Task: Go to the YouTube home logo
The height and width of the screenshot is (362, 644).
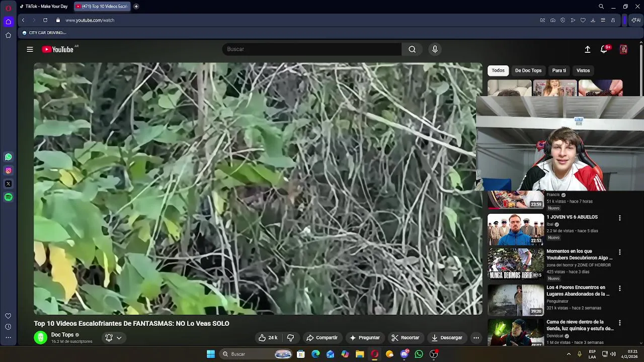Action: 57,49
